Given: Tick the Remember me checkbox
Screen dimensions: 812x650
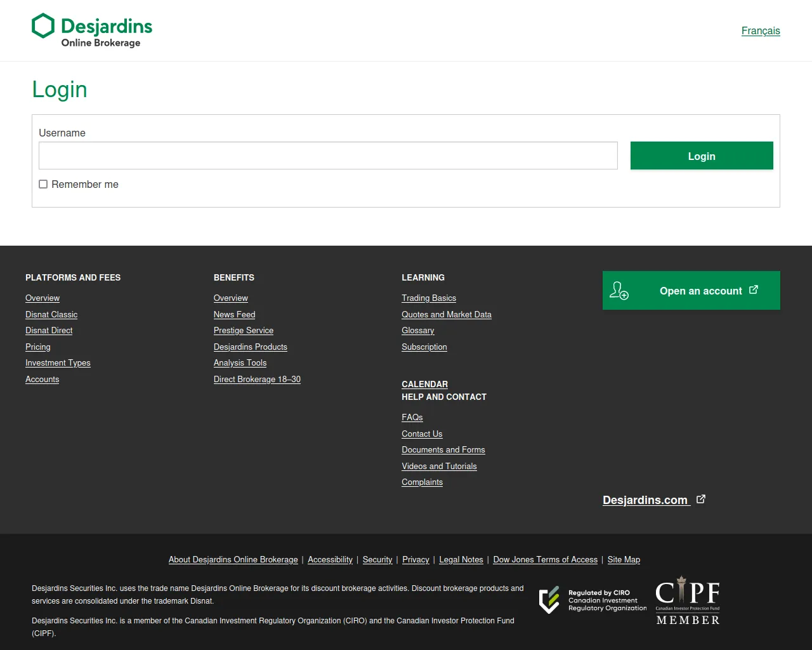Looking at the screenshot, I should (43, 184).
